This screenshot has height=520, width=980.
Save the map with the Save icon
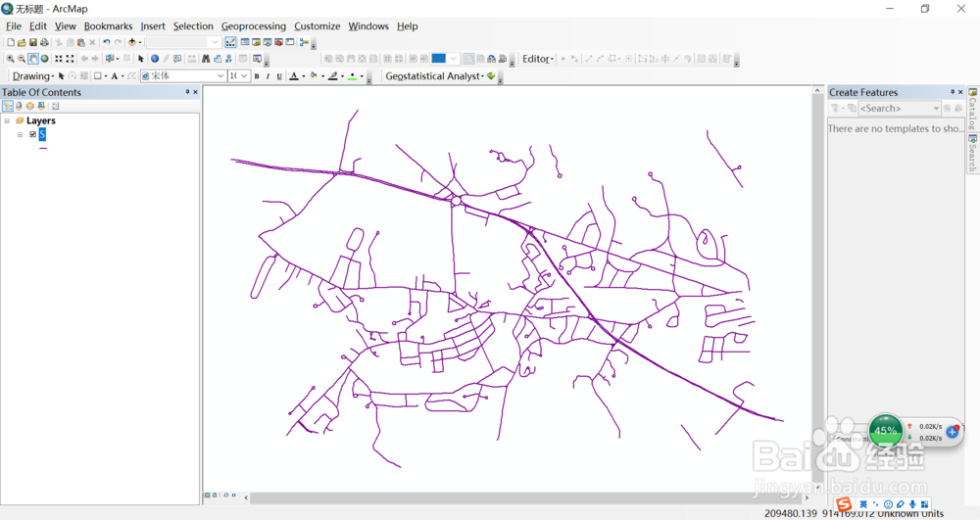pos(33,42)
